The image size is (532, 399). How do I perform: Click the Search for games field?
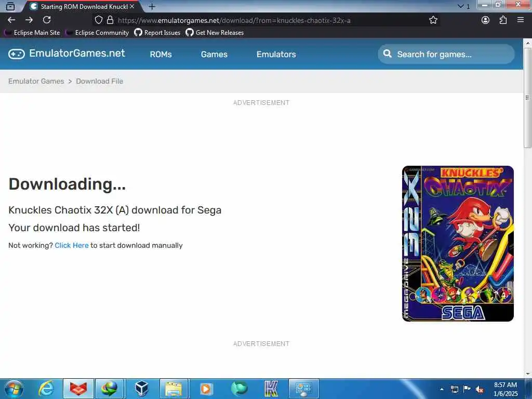[x=446, y=54]
